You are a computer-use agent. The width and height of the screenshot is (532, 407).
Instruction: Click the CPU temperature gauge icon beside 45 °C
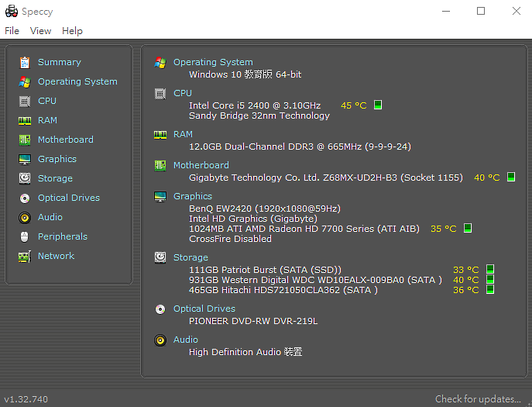378,105
